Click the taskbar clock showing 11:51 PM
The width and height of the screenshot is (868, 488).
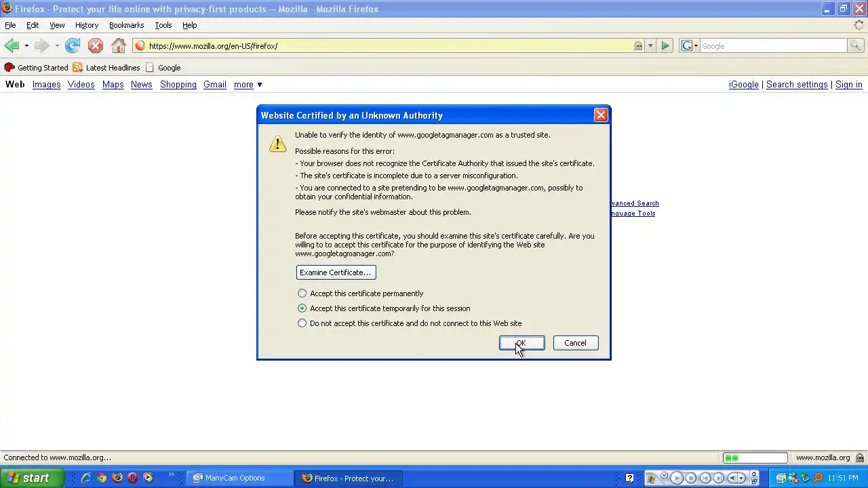tap(843, 478)
